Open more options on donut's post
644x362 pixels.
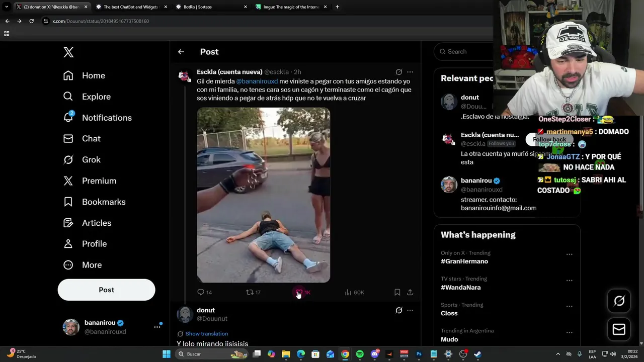(410, 310)
